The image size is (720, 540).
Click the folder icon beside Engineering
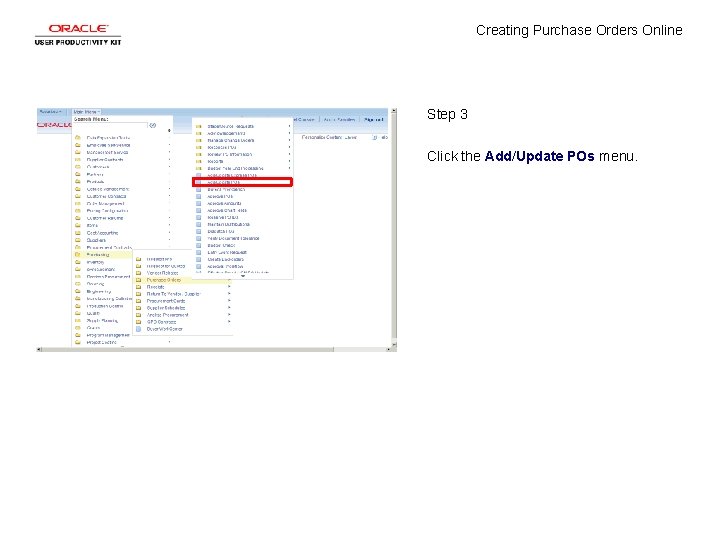pyautogui.click(x=78, y=291)
